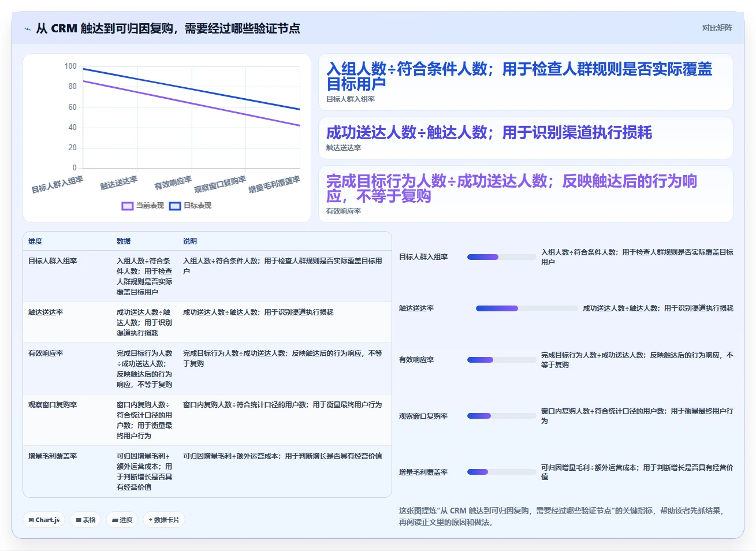Click the 目标人群入组率 x-axis label
This screenshot has height=551, width=756.
click(x=57, y=185)
